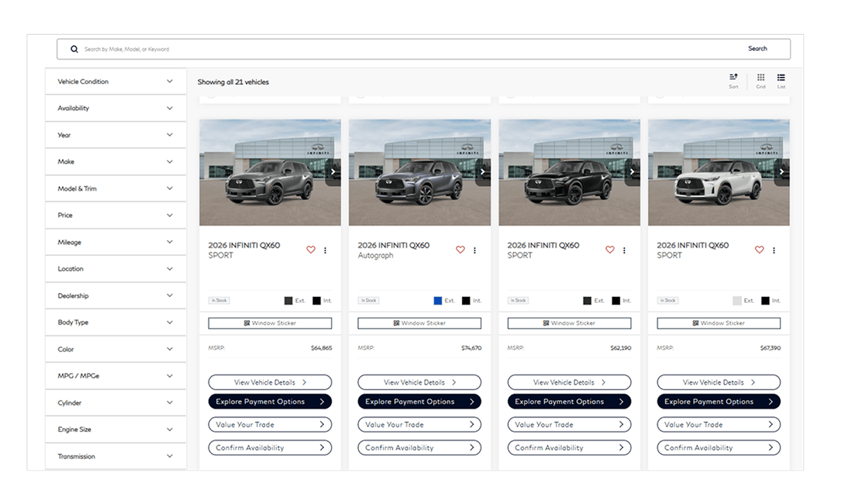
Task: Open Window Sticker for $67,390 QX60 SPORT
Action: [x=719, y=323]
